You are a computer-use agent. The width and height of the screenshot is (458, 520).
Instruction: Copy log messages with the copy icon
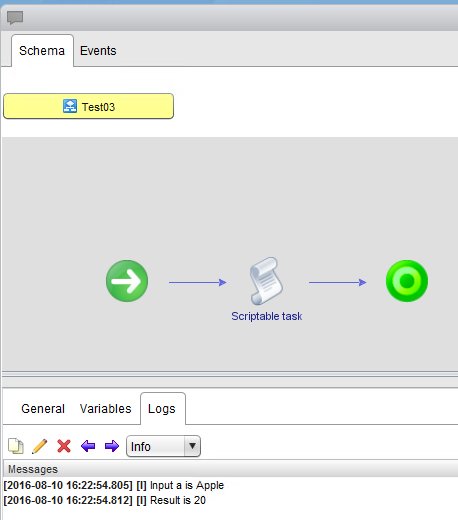coord(16,446)
